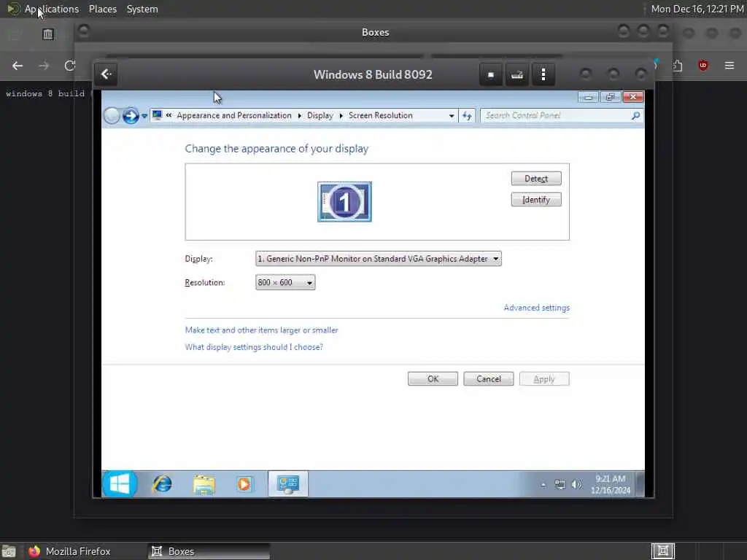Click Firefox reload button
This screenshot has width=747, height=560.
coord(70,66)
